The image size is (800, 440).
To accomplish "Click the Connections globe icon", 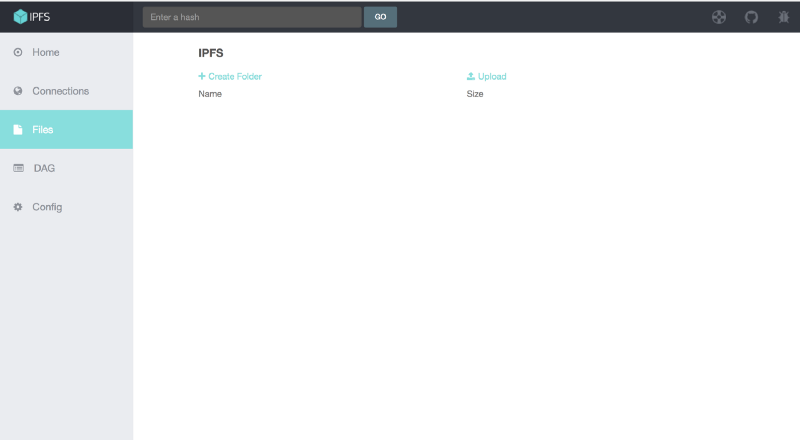I will point(18,91).
